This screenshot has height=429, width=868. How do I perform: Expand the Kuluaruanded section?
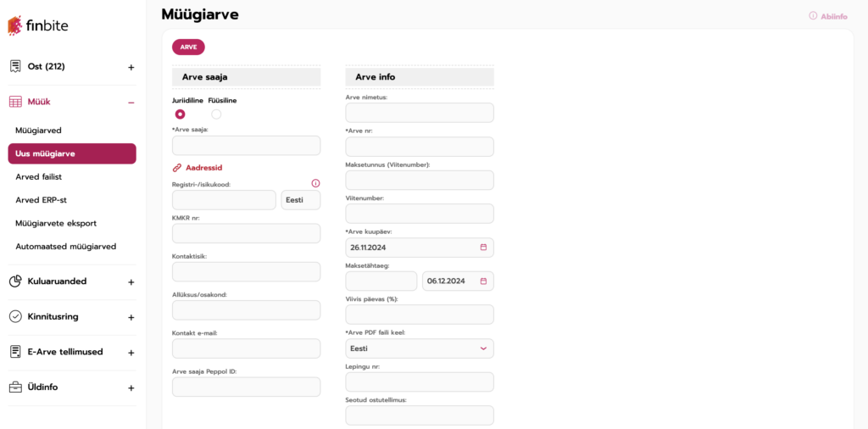tap(131, 281)
